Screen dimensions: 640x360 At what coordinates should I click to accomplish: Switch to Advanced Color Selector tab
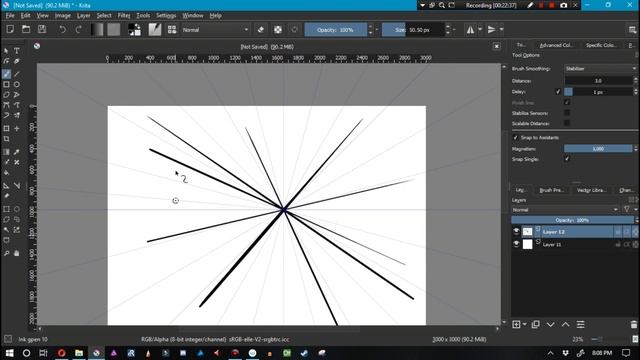556,45
